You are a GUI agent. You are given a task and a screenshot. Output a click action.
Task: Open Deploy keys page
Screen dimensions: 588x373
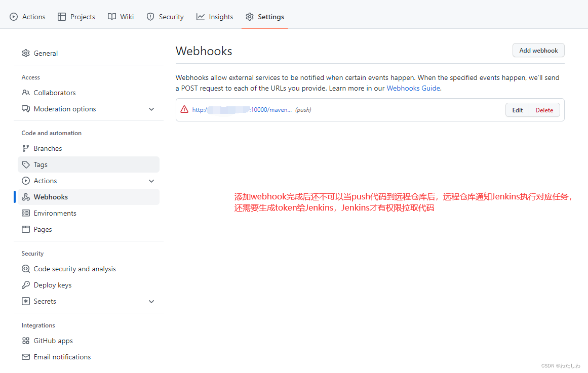pyautogui.click(x=89, y=285)
